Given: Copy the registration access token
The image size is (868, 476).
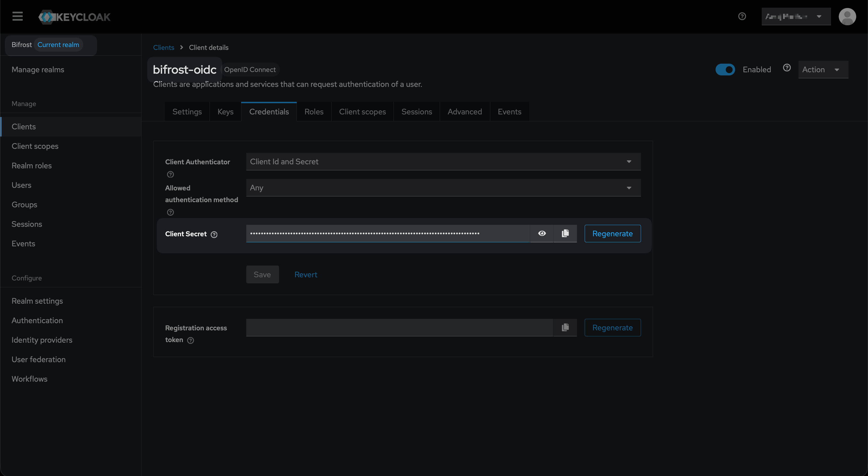Looking at the screenshot, I should click(565, 327).
